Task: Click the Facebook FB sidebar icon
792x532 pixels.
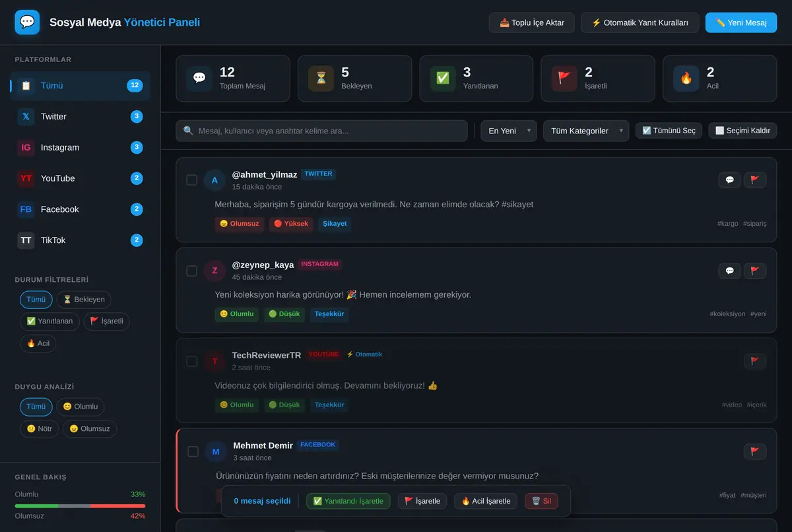Action: pyautogui.click(x=26, y=209)
